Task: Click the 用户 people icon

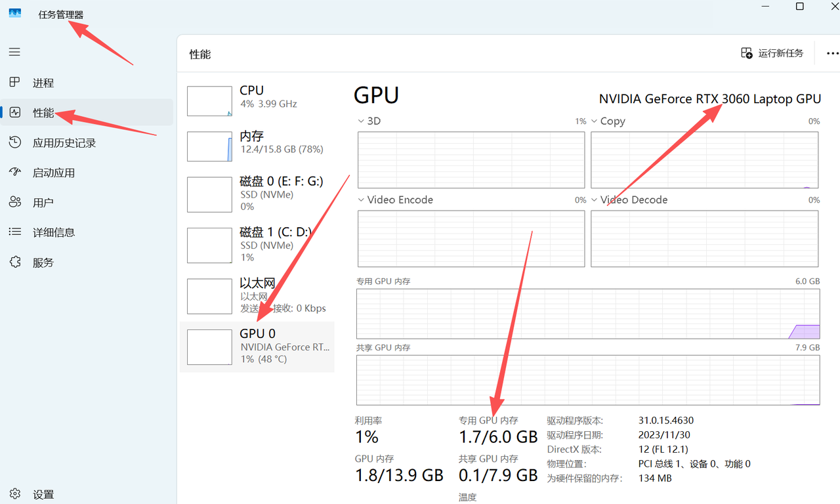Action: (14, 202)
